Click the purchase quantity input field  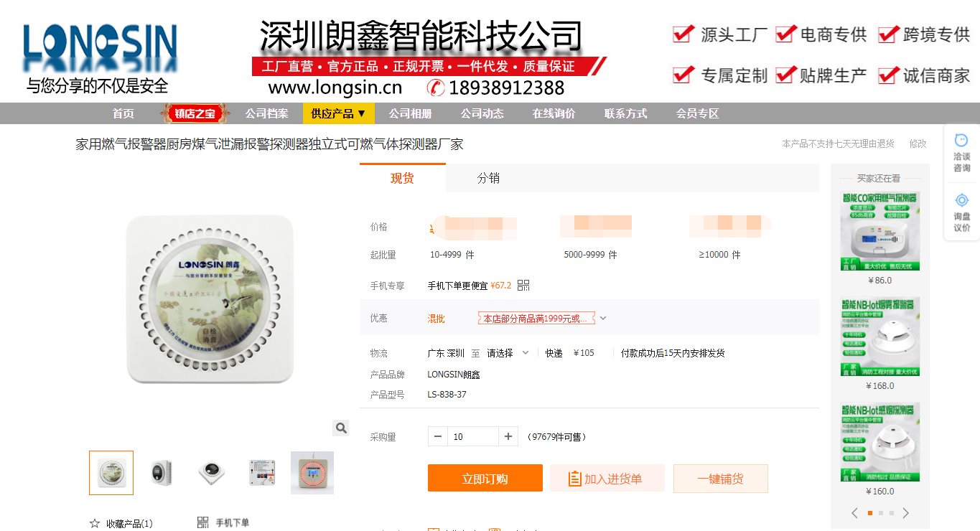472,436
